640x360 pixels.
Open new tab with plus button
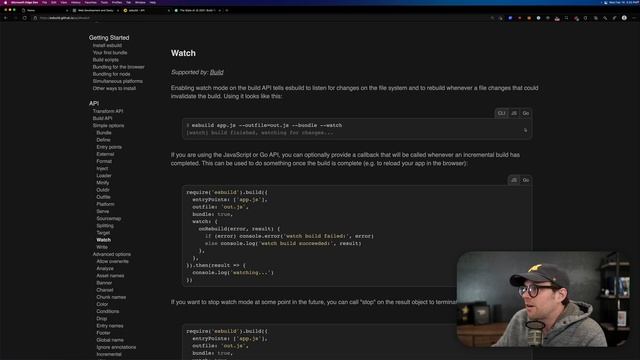(x=227, y=10)
